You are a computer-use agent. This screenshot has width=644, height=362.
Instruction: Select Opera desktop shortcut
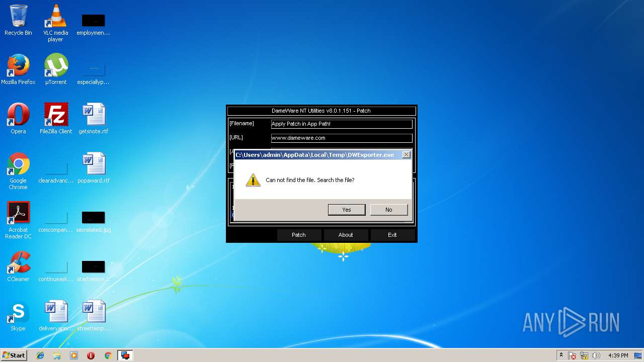tap(18, 119)
